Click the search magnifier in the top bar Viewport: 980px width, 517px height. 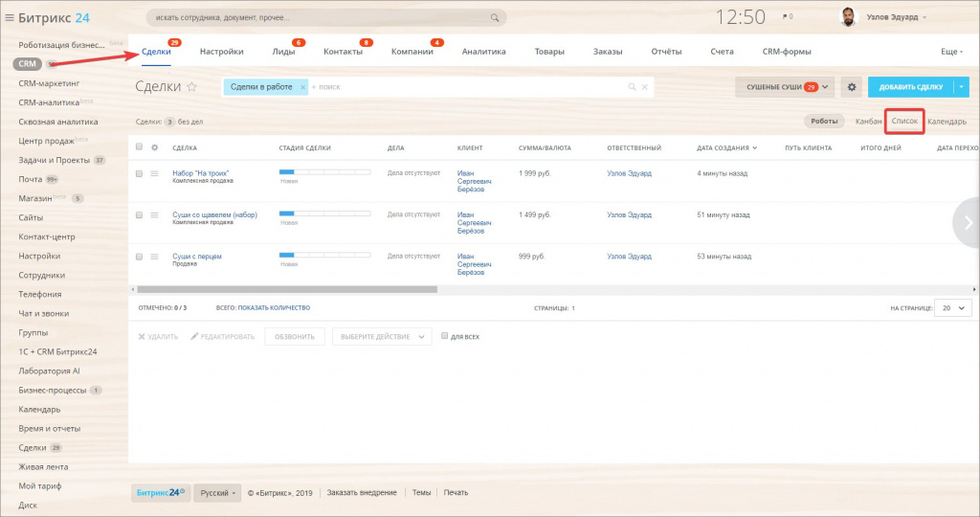[x=495, y=17]
